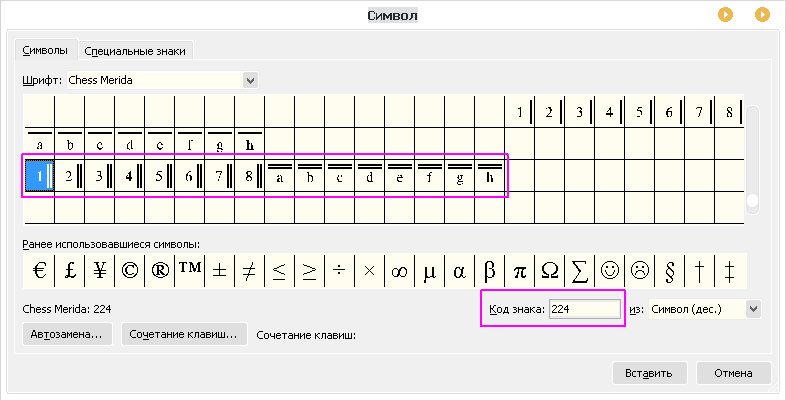Click the Отмена button
The image size is (786, 400).
(x=734, y=373)
